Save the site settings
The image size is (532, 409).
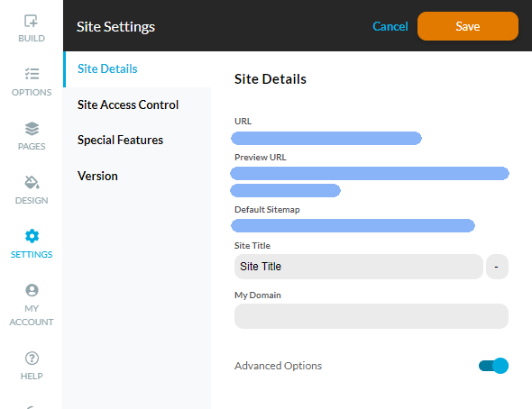click(x=468, y=26)
